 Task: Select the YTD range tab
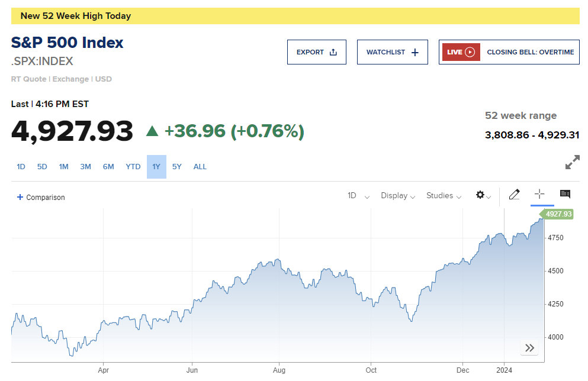pos(133,167)
